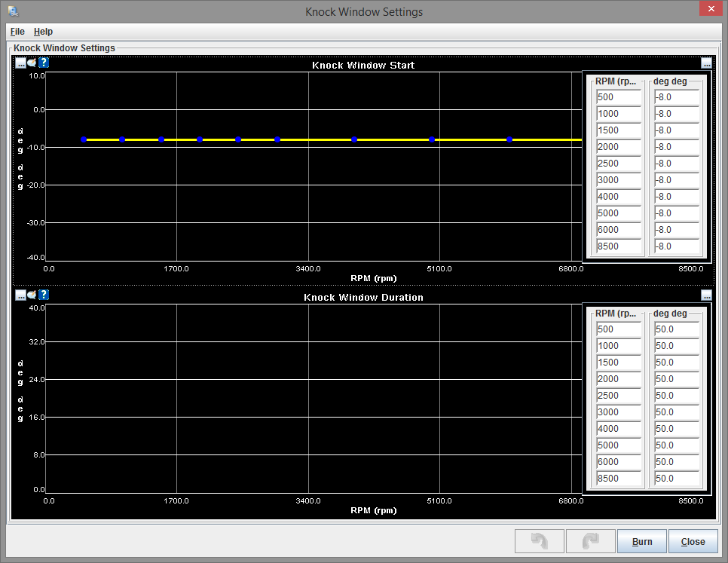Select the 500 RPM point on Start curve
Viewport: 728px width, 563px height.
[84, 139]
